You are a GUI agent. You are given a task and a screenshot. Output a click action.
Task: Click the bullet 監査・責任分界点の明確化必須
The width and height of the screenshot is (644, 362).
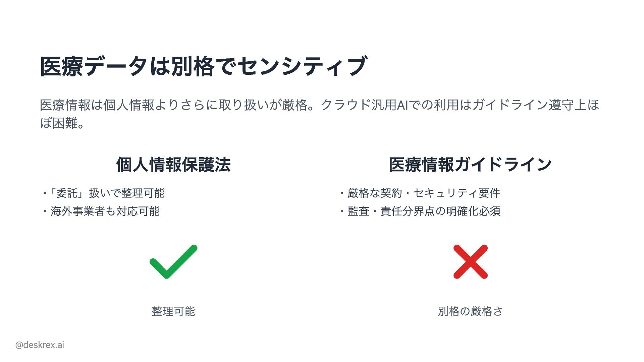[424, 211]
